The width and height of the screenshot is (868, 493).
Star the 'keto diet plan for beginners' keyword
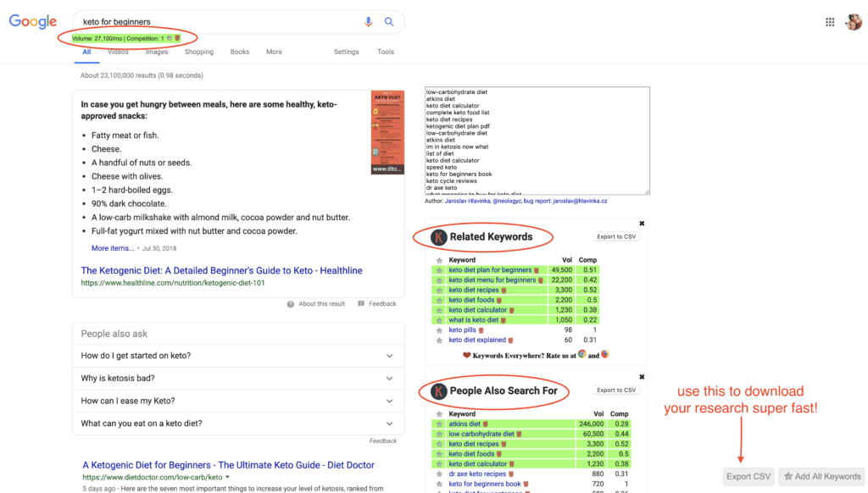tap(440, 270)
